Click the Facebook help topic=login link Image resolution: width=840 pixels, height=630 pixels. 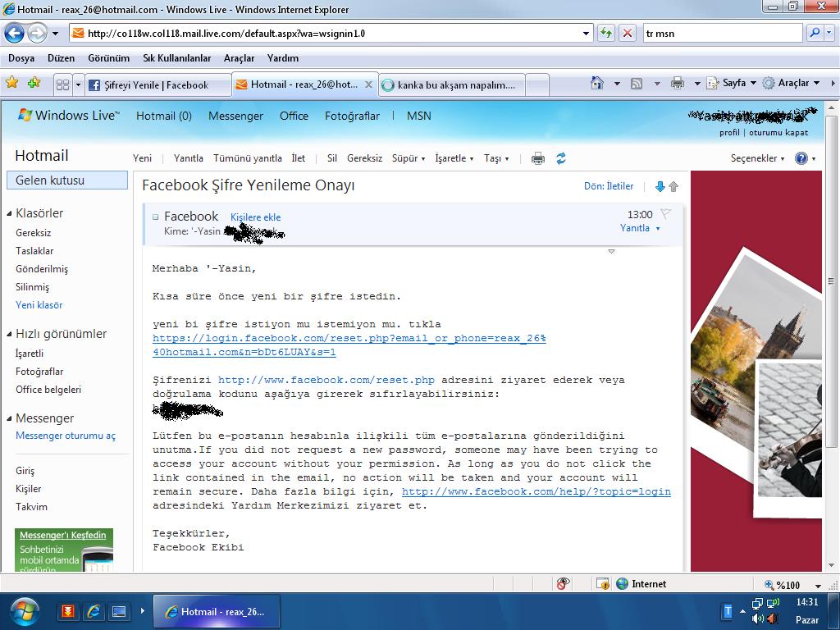point(536,491)
